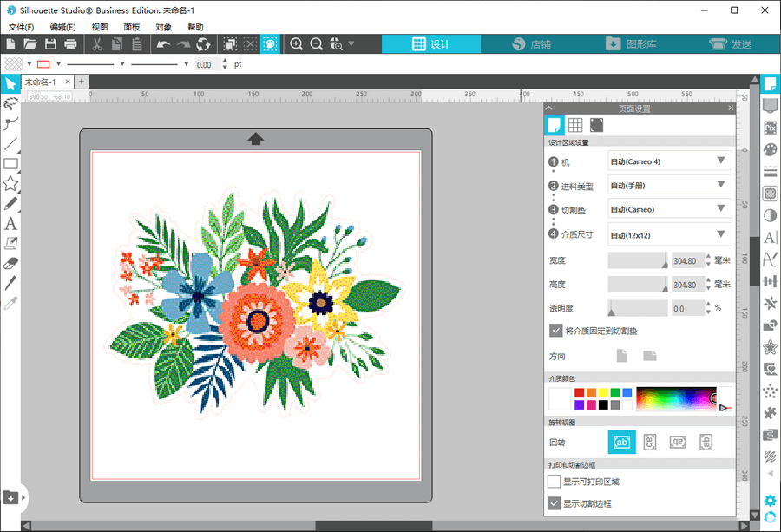Add a new document tab
781x532 pixels.
[x=82, y=82]
